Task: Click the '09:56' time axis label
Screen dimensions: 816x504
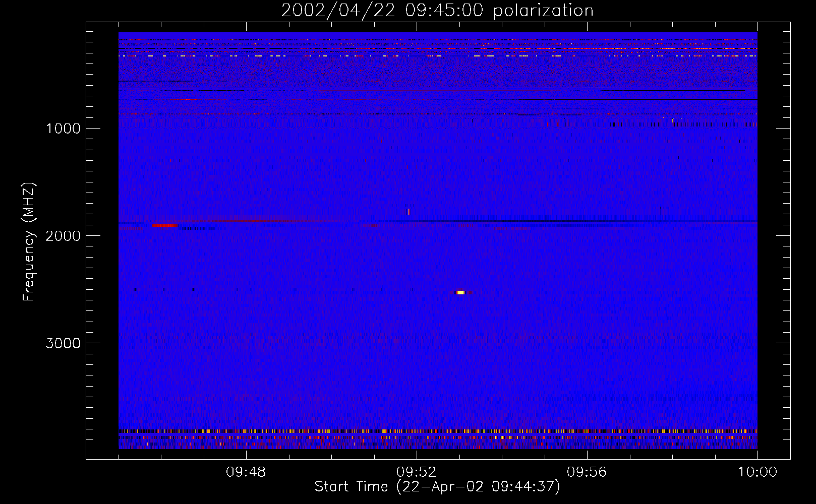Action: coord(587,472)
